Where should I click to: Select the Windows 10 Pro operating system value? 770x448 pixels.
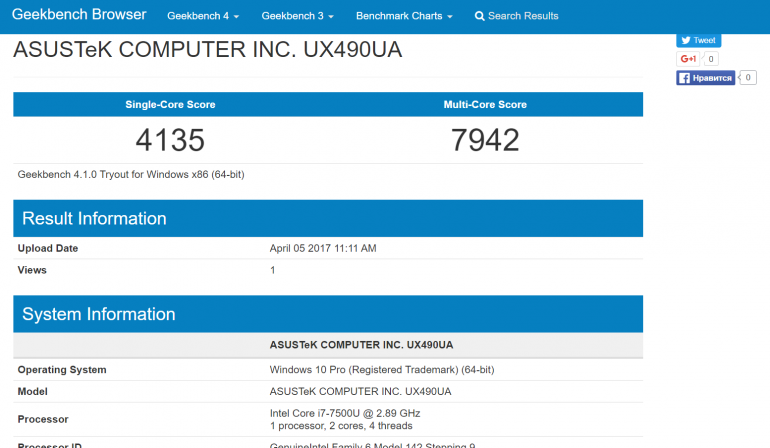pyautogui.click(x=382, y=370)
